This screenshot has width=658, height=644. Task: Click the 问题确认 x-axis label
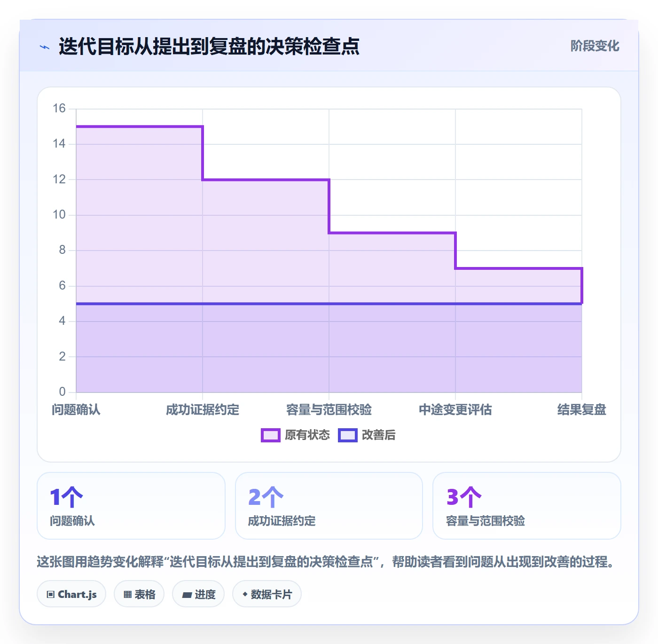coord(76,410)
